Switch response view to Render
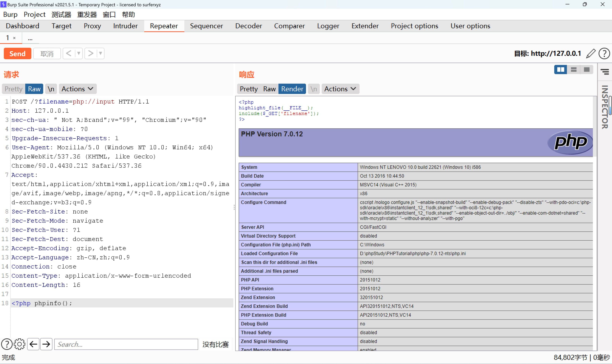The width and height of the screenshot is (612, 364). (x=292, y=89)
